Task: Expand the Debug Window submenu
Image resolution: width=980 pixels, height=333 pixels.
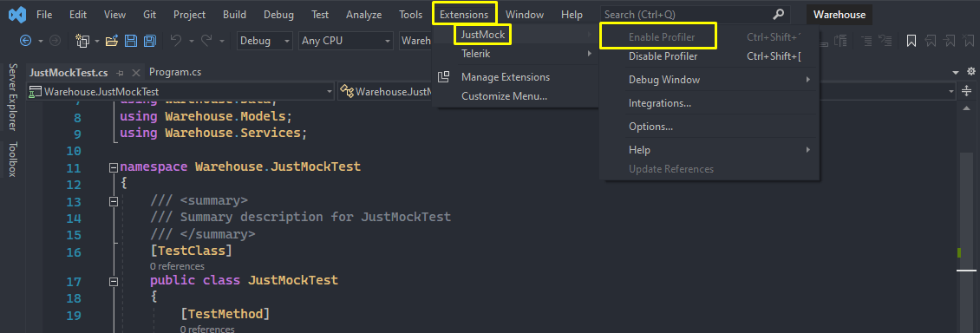Action: 709,79
